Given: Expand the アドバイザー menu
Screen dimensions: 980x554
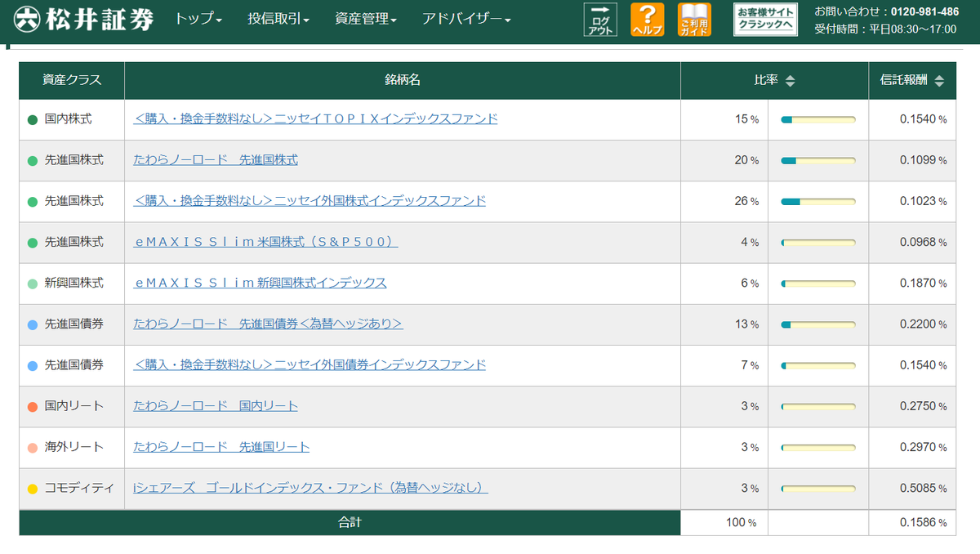Looking at the screenshot, I should pos(466,19).
